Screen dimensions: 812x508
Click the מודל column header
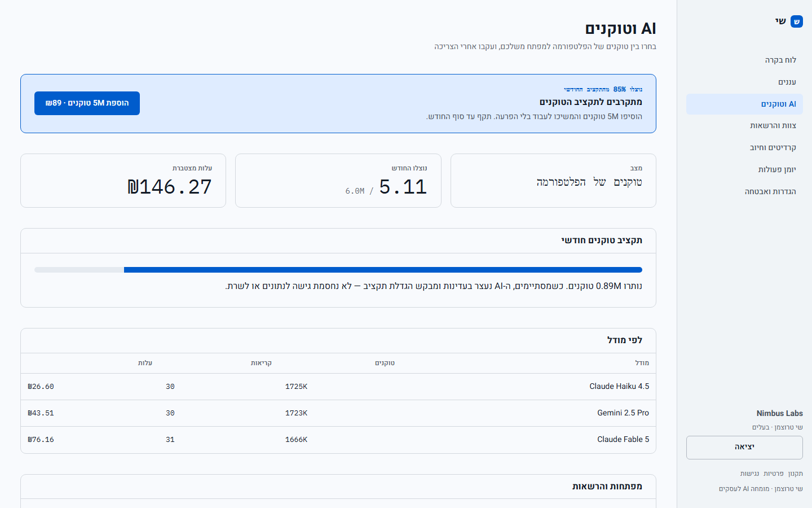click(642, 363)
